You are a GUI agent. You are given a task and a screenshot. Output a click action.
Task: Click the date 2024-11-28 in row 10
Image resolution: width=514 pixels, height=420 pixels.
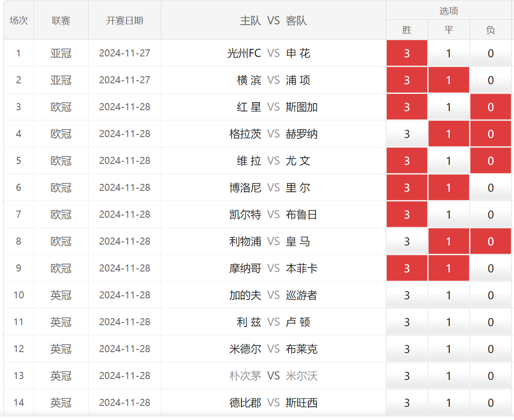click(x=125, y=295)
